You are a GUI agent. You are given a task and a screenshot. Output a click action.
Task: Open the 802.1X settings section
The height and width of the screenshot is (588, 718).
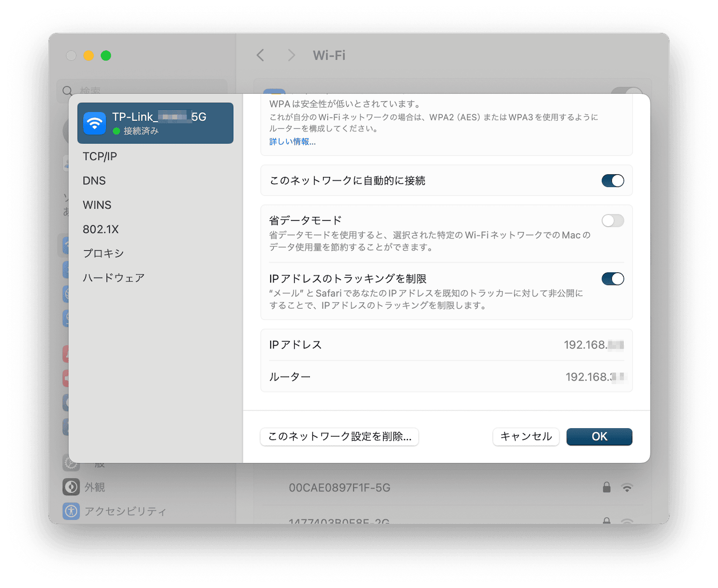pos(101,229)
